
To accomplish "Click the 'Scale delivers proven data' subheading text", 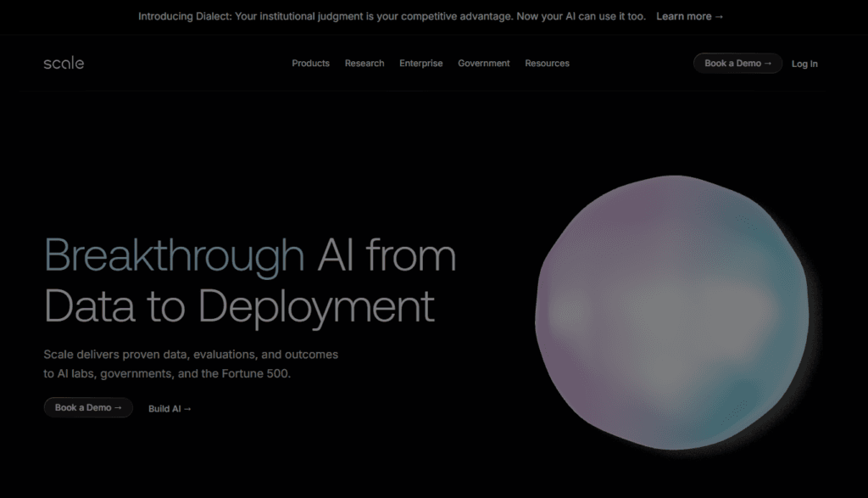I will pos(191,364).
